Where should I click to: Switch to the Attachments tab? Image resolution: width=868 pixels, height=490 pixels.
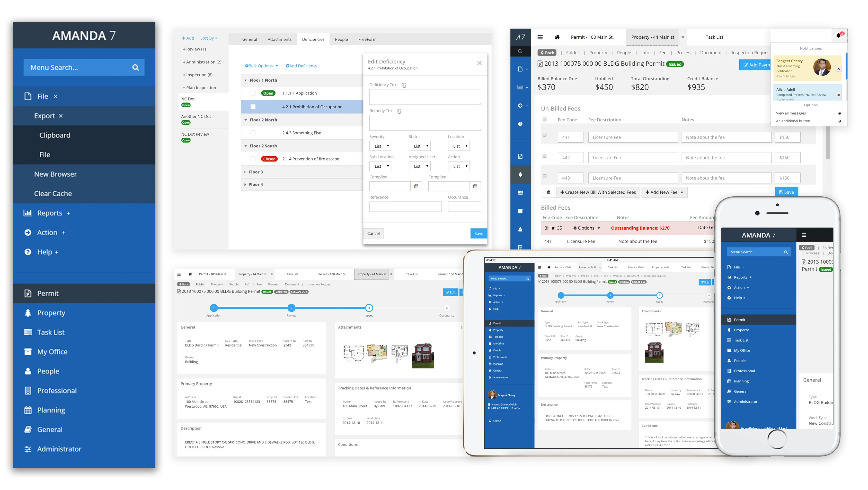279,39
